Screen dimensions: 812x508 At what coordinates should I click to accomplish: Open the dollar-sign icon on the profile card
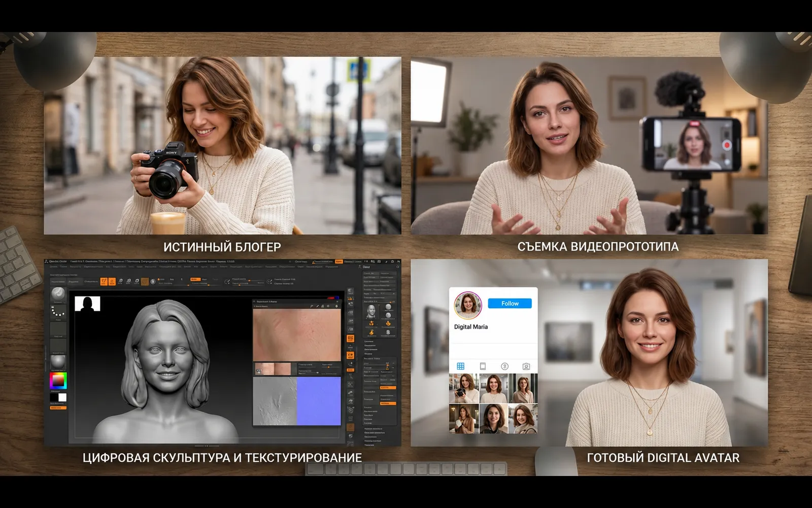coord(504,366)
